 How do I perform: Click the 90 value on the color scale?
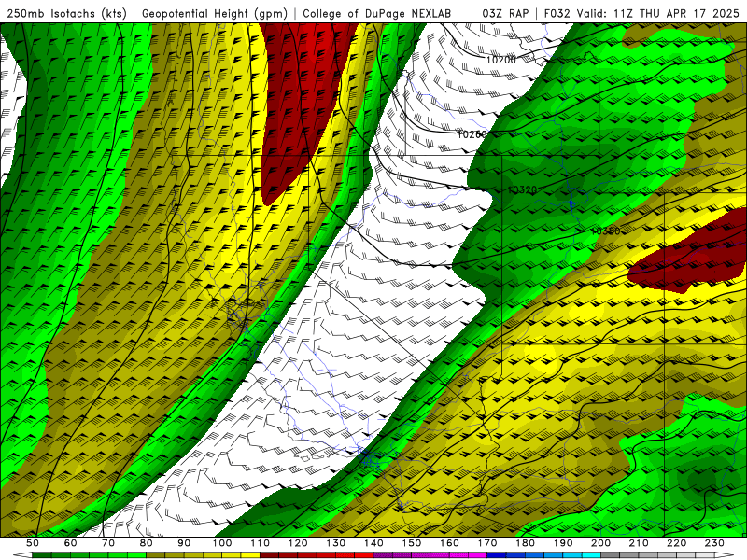(184, 543)
